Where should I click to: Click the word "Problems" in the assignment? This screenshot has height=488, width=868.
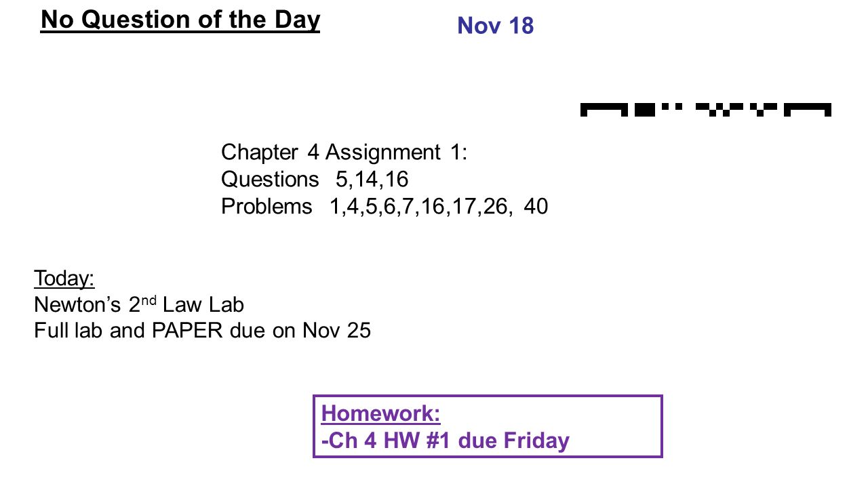267,207
